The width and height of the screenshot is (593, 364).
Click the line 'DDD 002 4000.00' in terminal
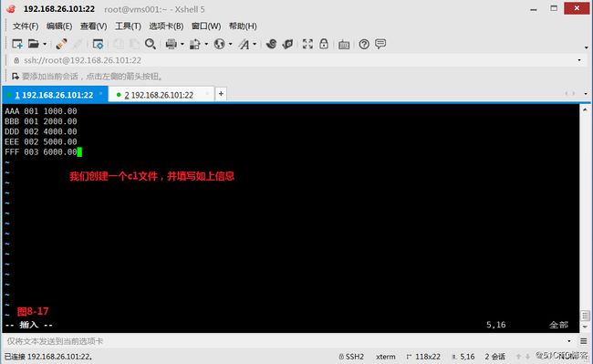coord(41,131)
